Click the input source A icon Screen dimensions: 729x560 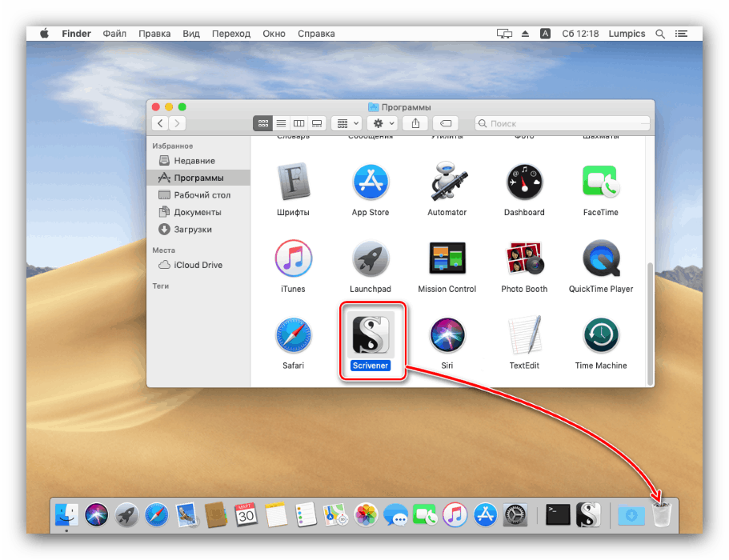(x=546, y=34)
